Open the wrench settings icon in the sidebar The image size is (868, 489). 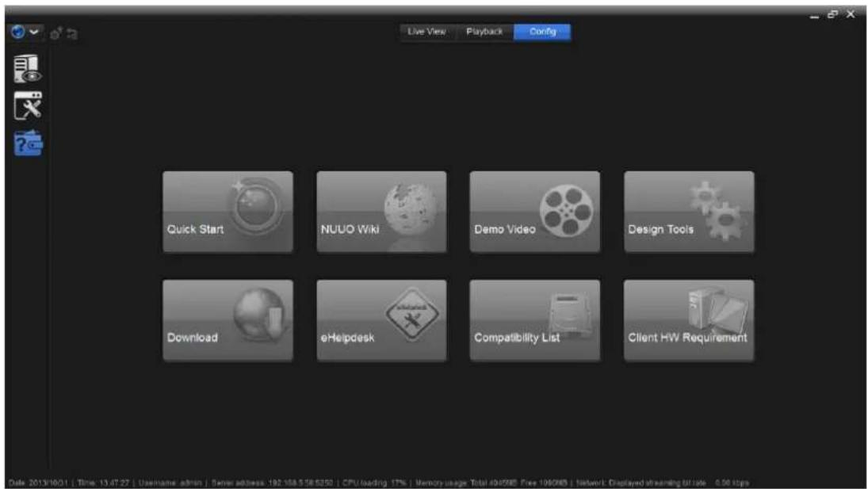pos(27,106)
